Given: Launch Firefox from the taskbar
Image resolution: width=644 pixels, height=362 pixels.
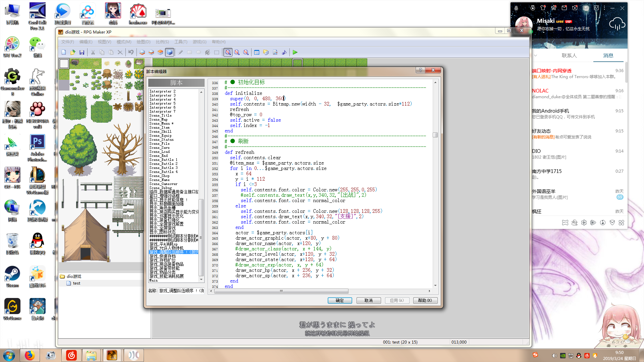Looking at the screenshot, I should (x=30, y=355).
